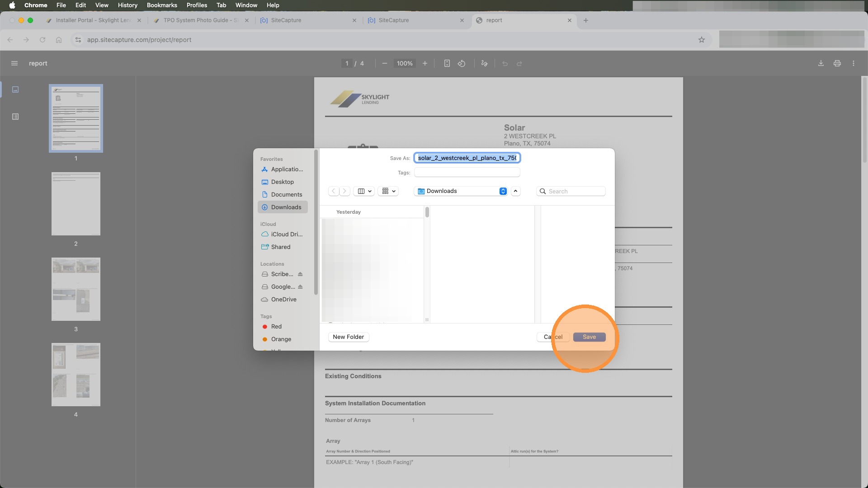Collapse the save dialog with the chevron button
The width and height of the screenshot is (868, 488).
click(x=515, y=191)
